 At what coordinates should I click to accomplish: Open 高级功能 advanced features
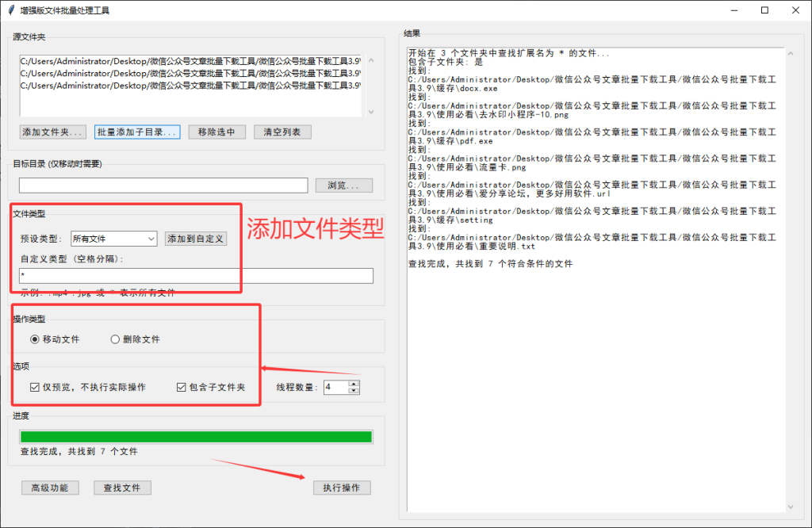point(49,488)
